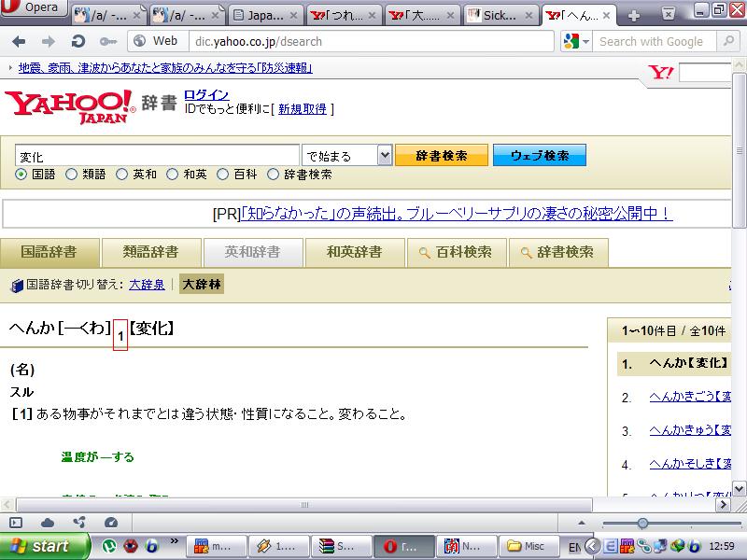Close the Japa... tab

[x=294, y=16]
